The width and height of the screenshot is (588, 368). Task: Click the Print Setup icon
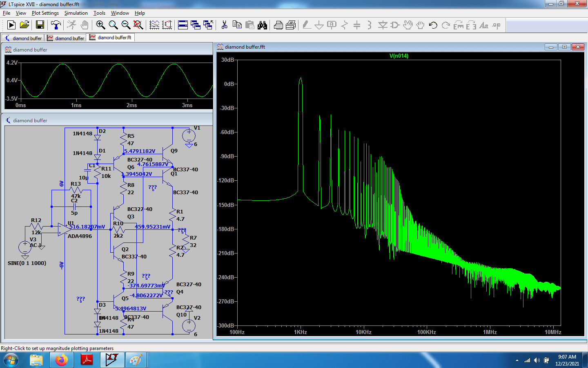click(x=291, y=25)
